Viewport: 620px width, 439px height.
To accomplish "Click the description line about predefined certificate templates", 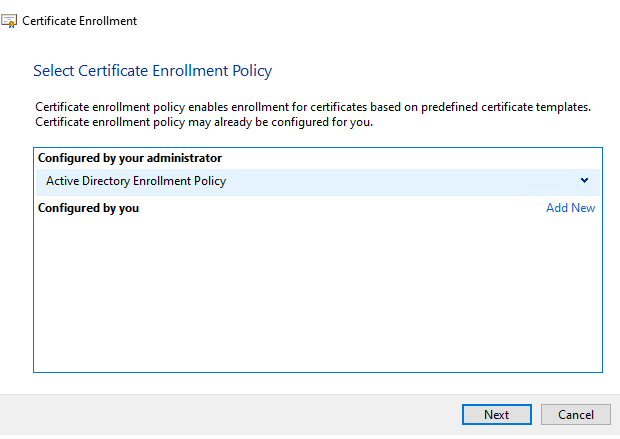I will (x=313, y=107).
